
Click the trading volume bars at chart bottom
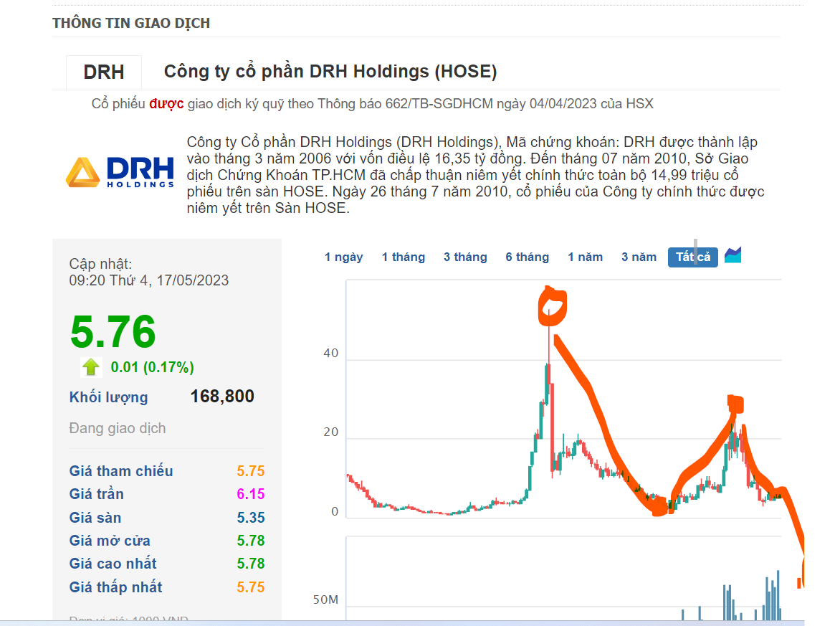(x=750, y=597)
